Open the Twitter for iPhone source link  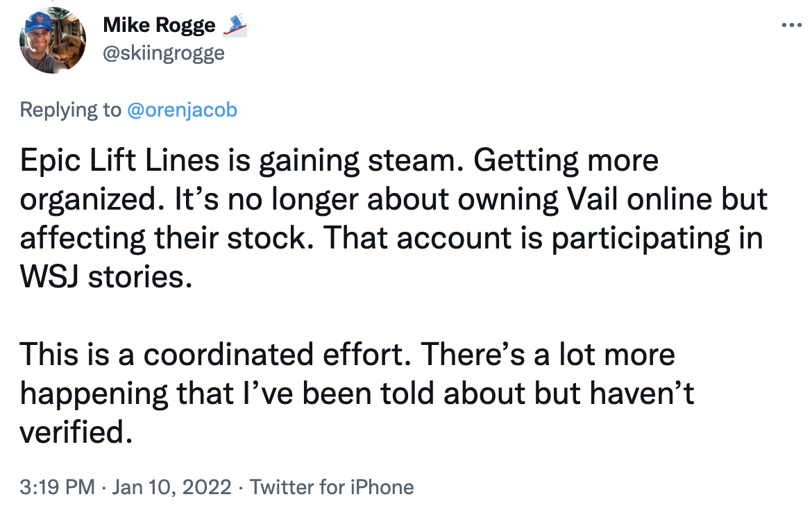tap(332, 487)
